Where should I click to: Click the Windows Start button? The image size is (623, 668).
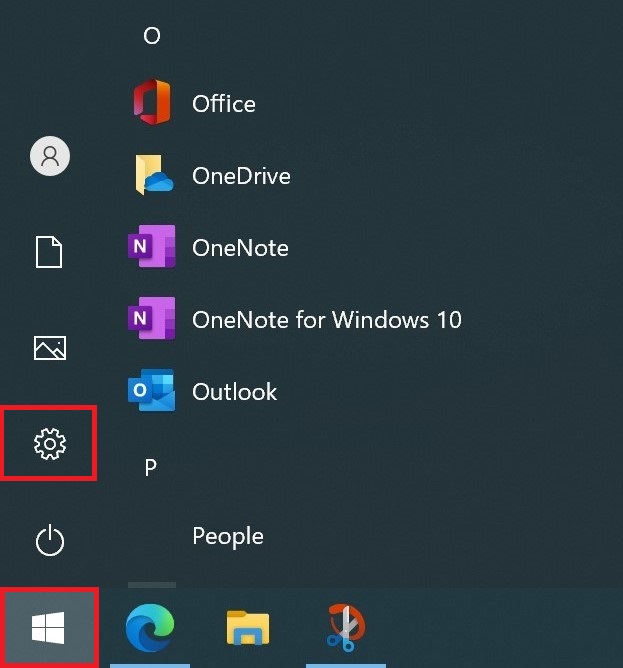click(x=48, y=628)
